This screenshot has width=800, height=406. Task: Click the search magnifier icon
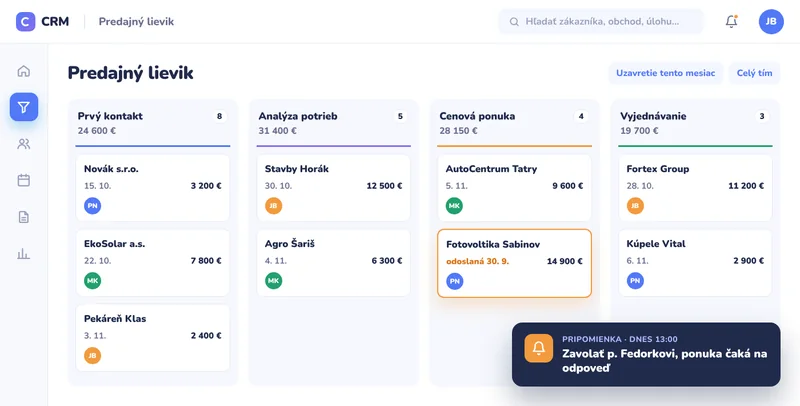(514, 22)
